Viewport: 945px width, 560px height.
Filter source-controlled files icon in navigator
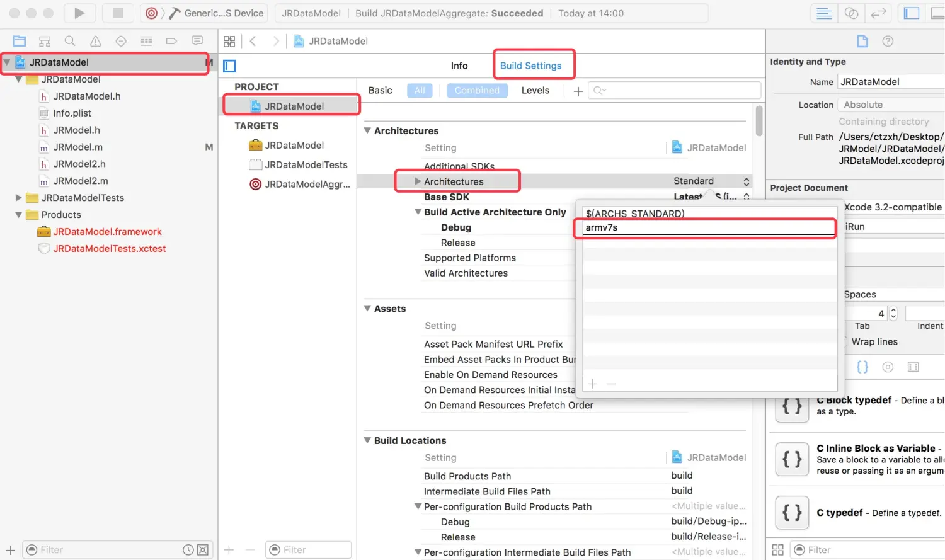(203, 550)
